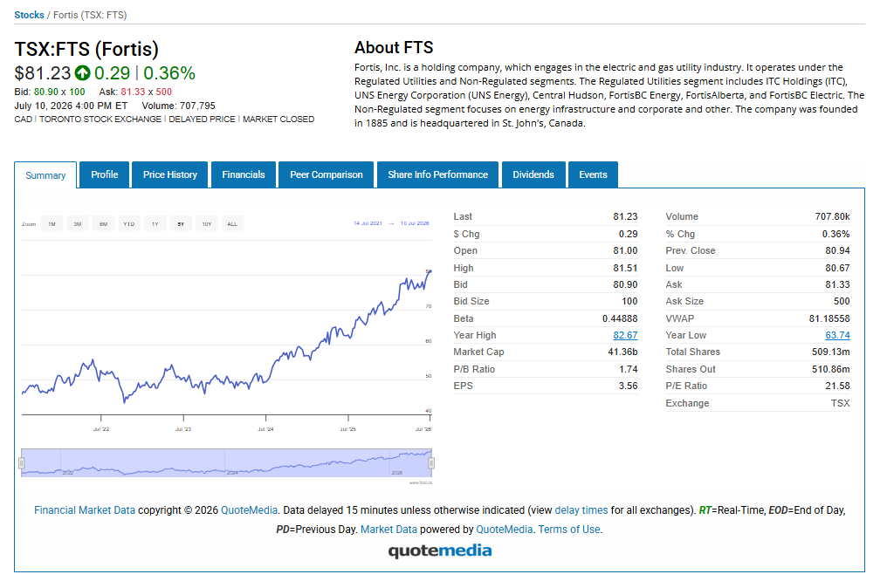Open the Year High 82.67 link
The width and height of the screenshot is (880, 588).
pyautogui.click(x=625, y=335)
